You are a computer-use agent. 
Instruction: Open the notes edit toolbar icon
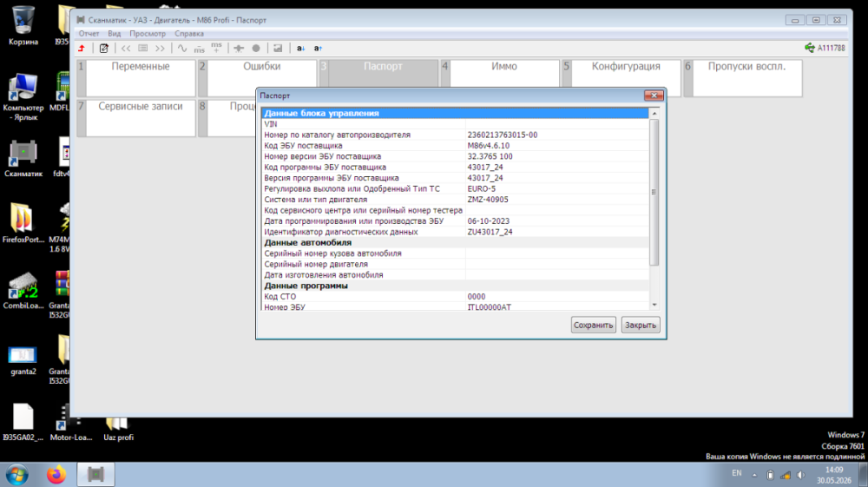point(103,48)
